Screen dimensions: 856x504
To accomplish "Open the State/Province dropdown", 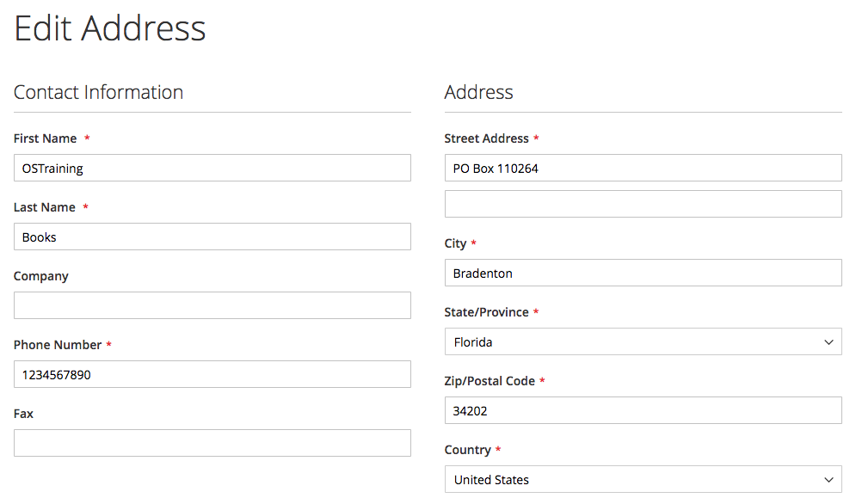I will pos(643,341).
